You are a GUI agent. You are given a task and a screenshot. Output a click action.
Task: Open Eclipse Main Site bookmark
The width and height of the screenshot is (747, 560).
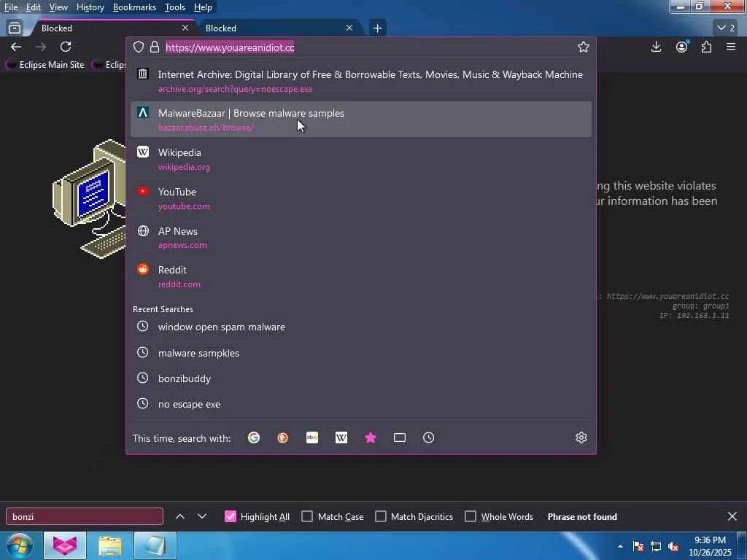[x=46, y=65]
